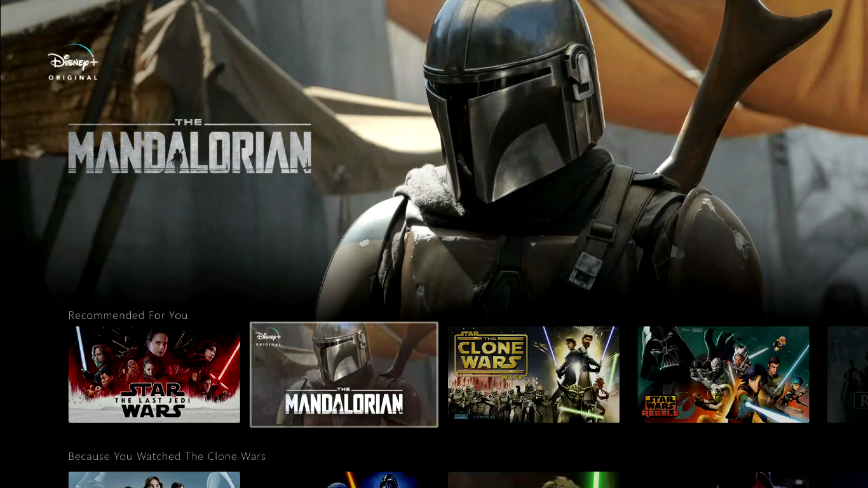Open the Star Wars Rebels thumbnail
This screenshot has height=488, width=868.
tap(723, 374)
